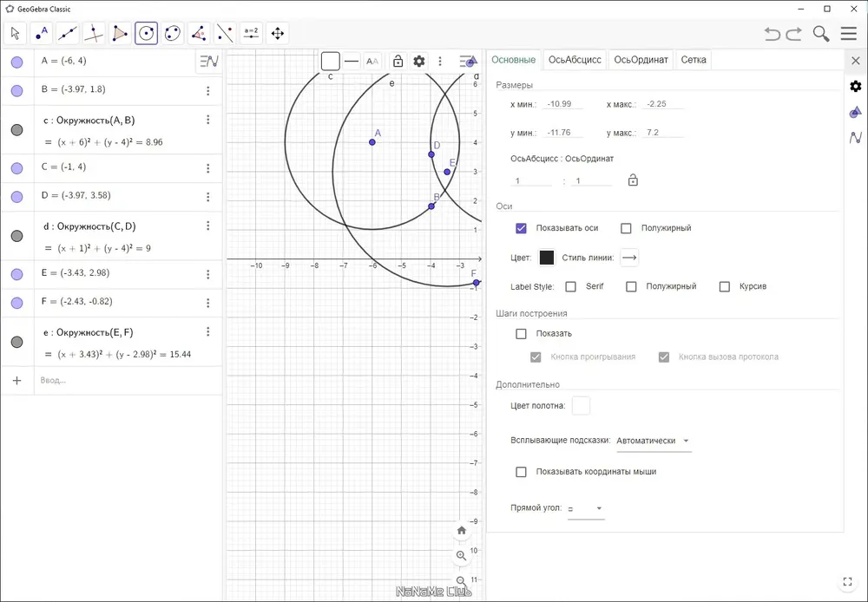
Task: Select the Point tool
Action: (41, 33)
